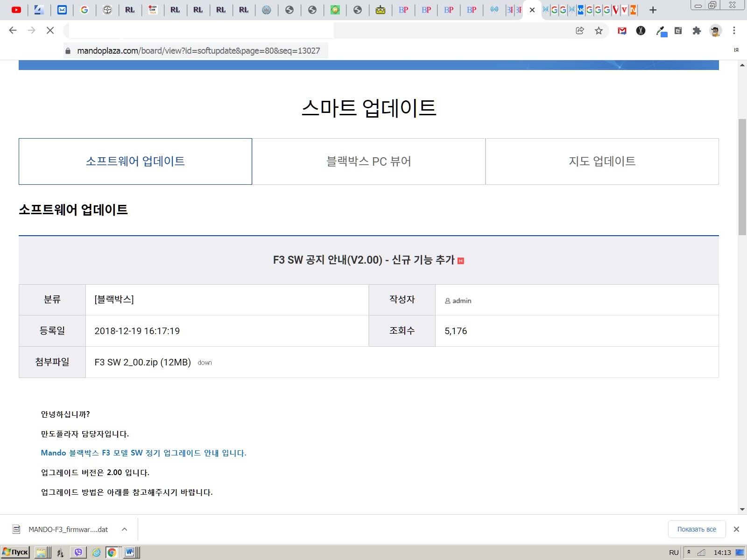Click the page vertical scrollbar thumb

point(742,177)
